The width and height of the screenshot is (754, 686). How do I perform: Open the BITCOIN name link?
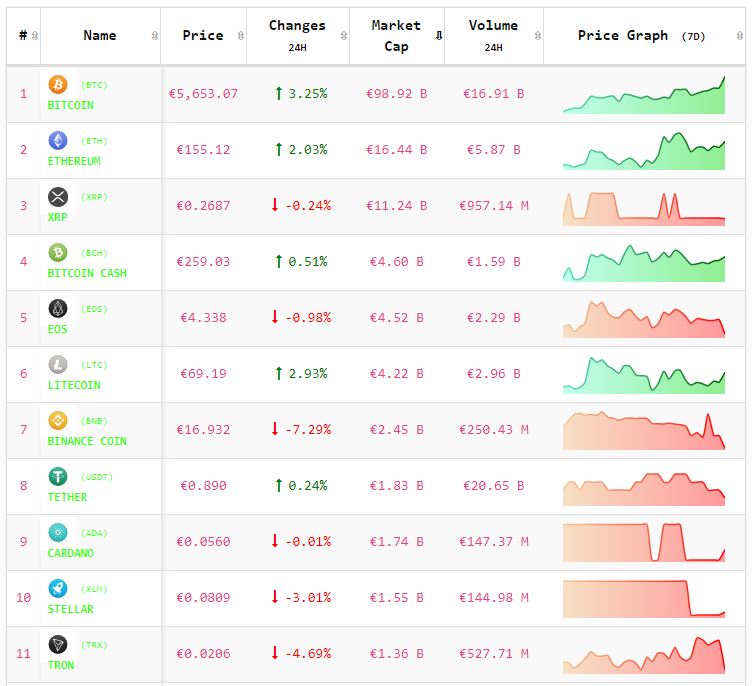tap(70, 105)
